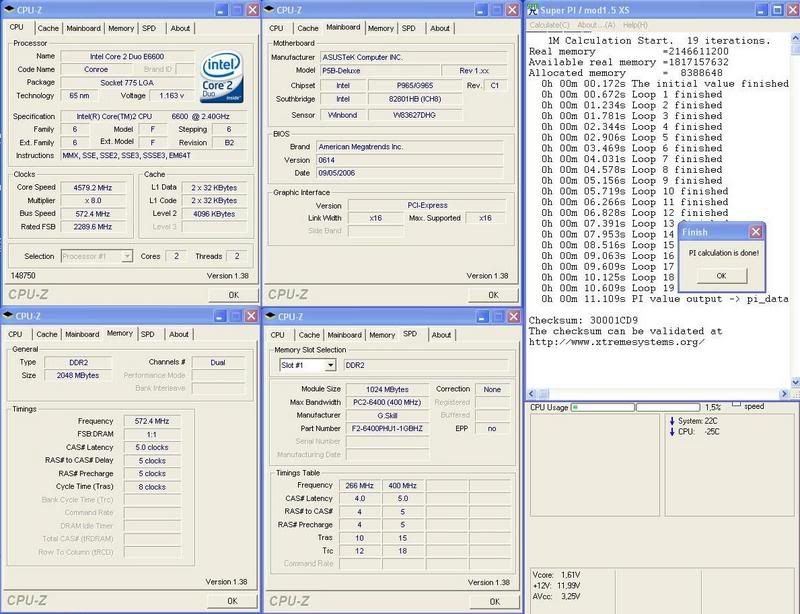Switch to Cache tab in the Processor info window

48,29
